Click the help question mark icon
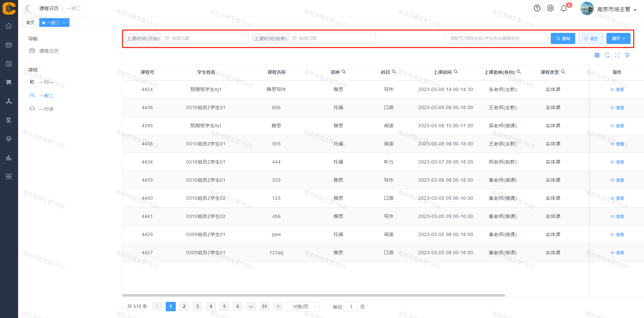The height and width of the screenshot is (318, 644). click(x=537, y=8)
